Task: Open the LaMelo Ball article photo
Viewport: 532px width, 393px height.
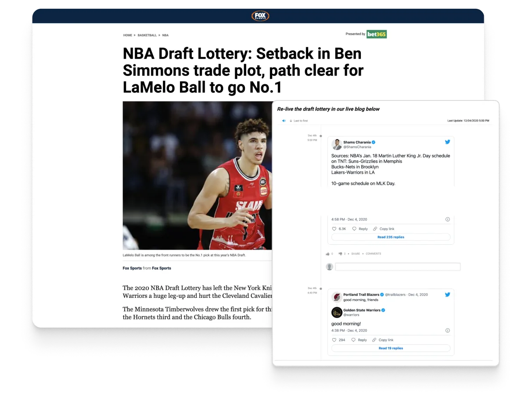Action: pos(197,175)
